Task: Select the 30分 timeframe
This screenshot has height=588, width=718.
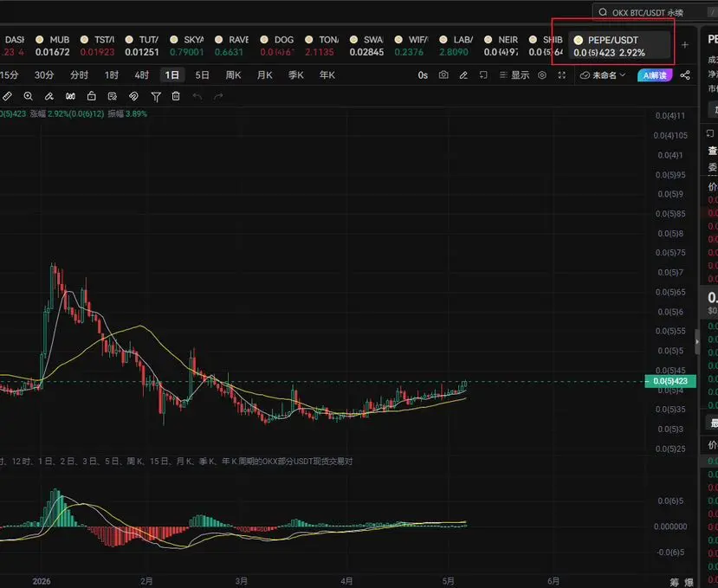Action: [x=44, y=75]
